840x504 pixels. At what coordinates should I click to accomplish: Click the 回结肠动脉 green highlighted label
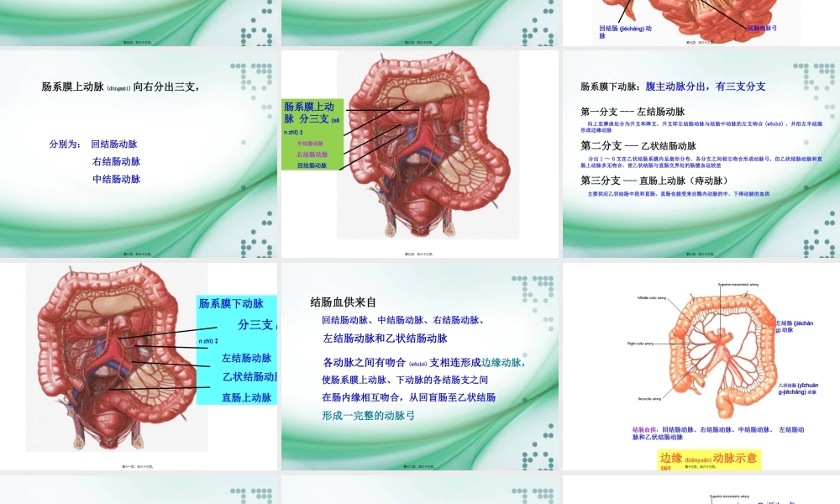[311, 165]
